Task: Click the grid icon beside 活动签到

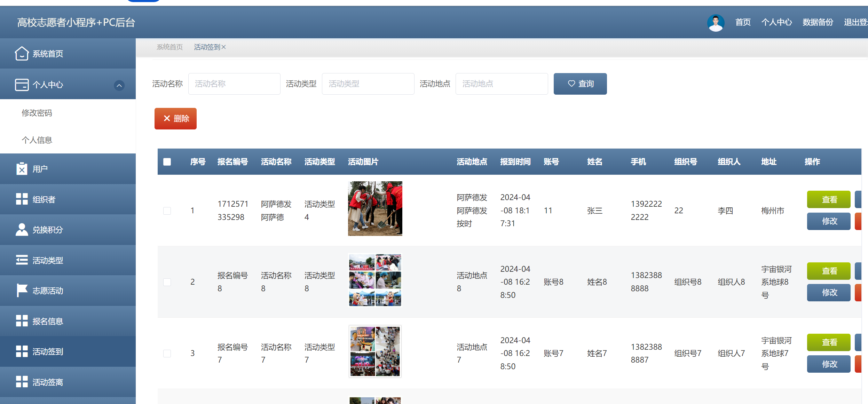Action: click(x=22, y=351)
